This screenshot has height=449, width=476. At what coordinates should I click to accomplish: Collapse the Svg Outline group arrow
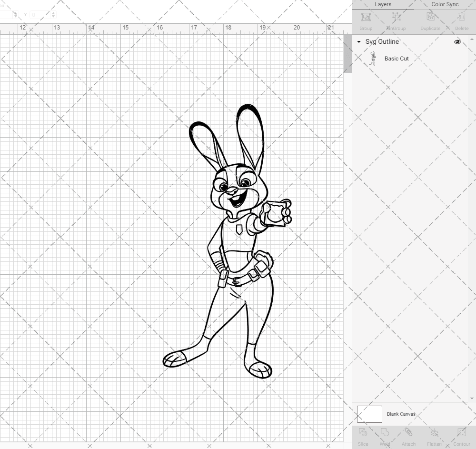point(359,42)
